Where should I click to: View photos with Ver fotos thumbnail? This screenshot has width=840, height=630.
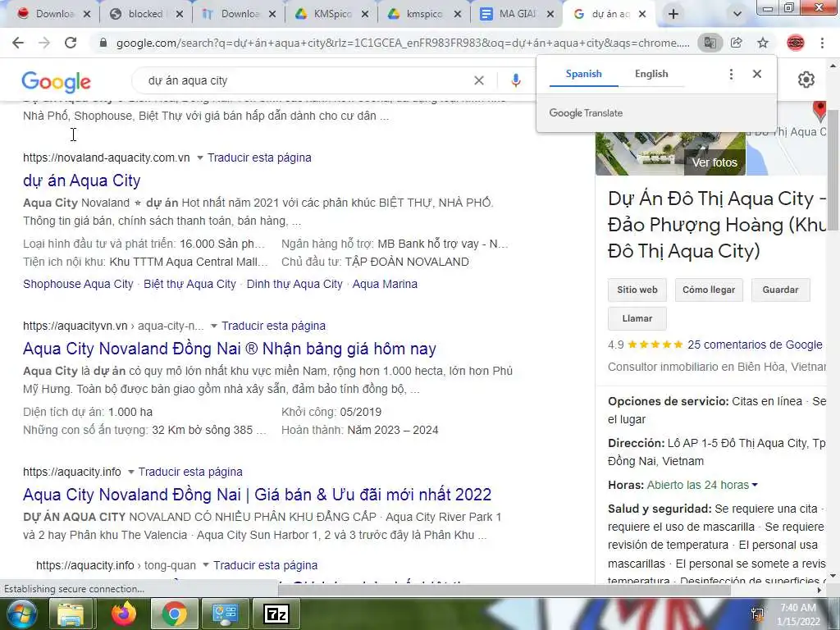[714, 162]
